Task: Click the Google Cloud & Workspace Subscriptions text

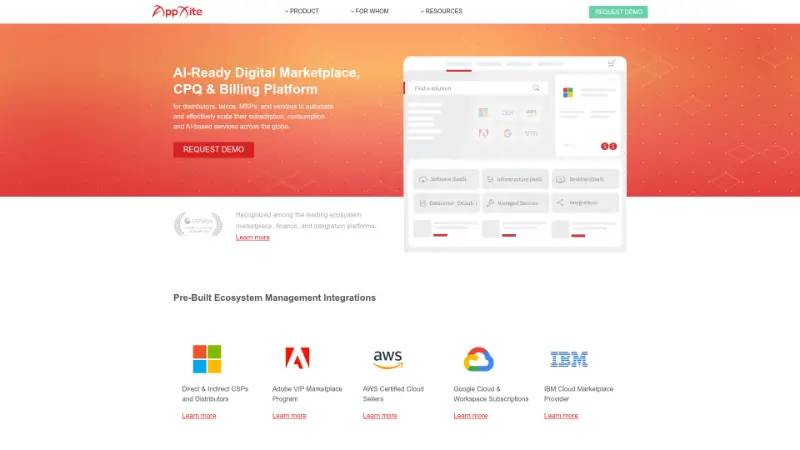Action: 491,394
